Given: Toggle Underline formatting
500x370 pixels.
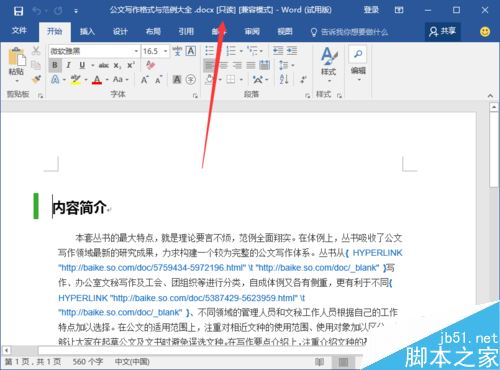Looking at the screenshot, I should click(82, 65).
